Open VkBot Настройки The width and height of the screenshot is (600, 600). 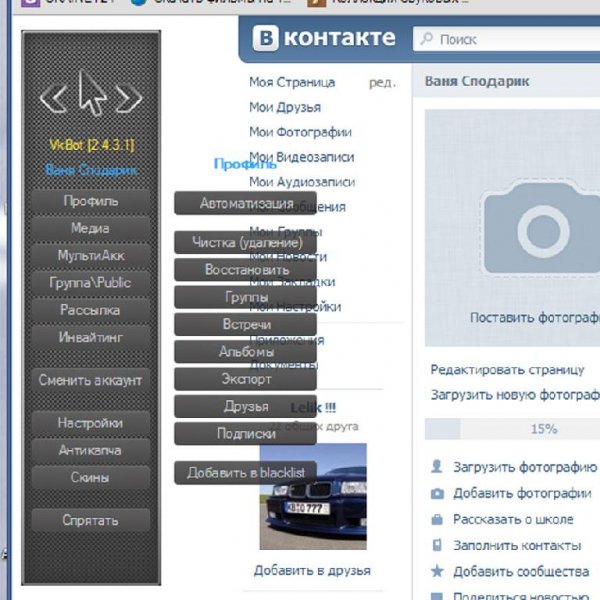(x=91, y=423)
